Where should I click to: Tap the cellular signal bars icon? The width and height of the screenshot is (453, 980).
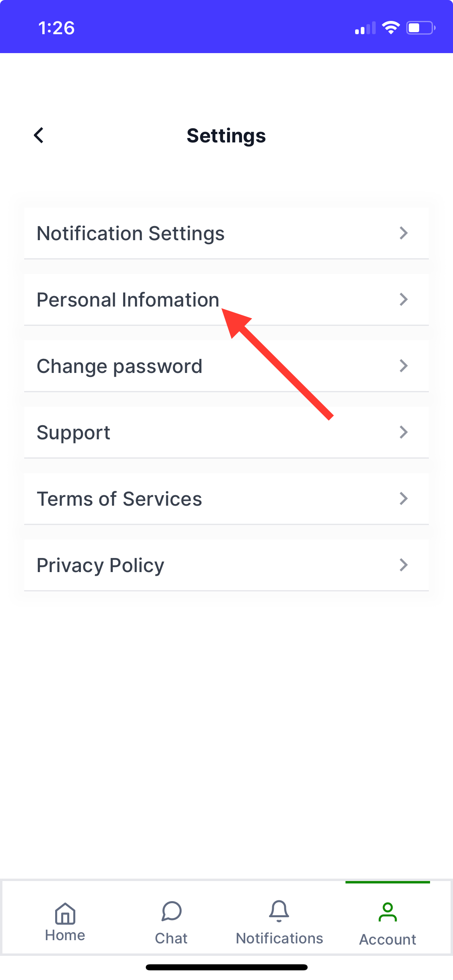(x=365, y=28)
